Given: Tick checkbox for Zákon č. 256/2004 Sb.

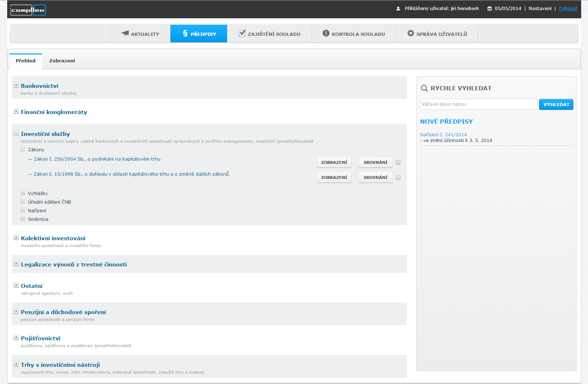Looking at the screenshot, I should [x=398, y=162].
